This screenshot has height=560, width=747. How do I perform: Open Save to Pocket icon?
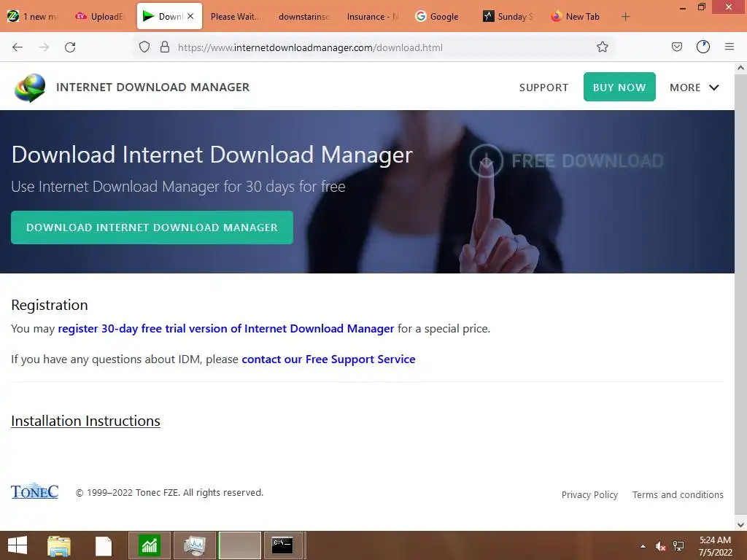click(x=676, y=47)
